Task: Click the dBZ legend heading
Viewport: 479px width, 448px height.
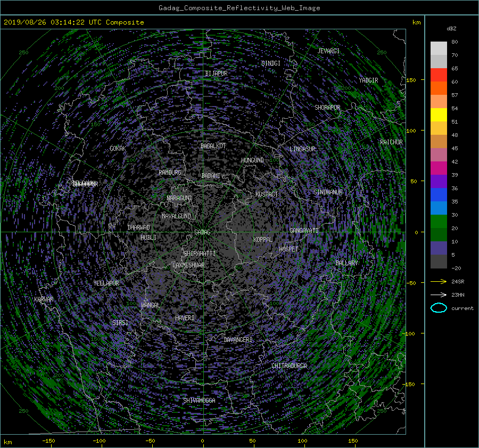Action: (451, 29)
